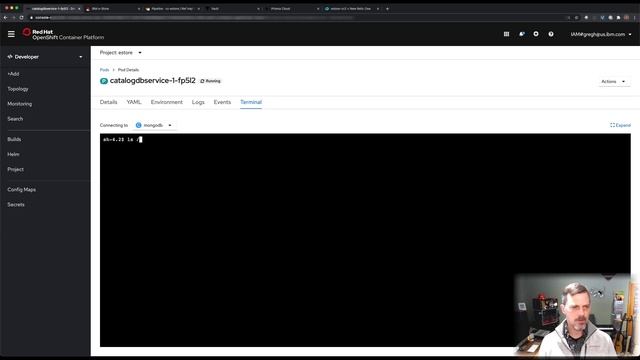Go to Topology view

coord(18,89)
